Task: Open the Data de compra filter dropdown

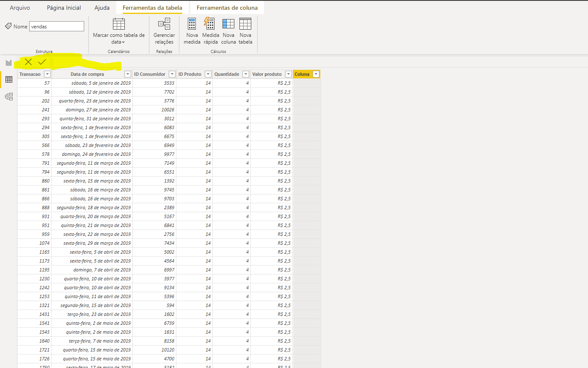Action: (x=128, y=74)
